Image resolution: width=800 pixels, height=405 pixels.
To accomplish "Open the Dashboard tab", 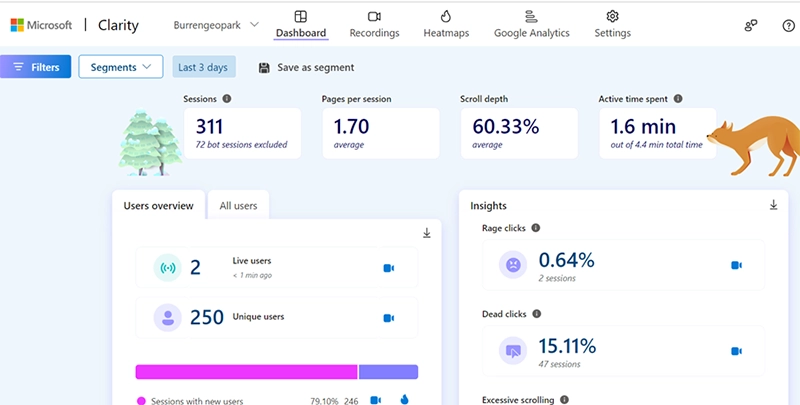I will coord(301,25).
